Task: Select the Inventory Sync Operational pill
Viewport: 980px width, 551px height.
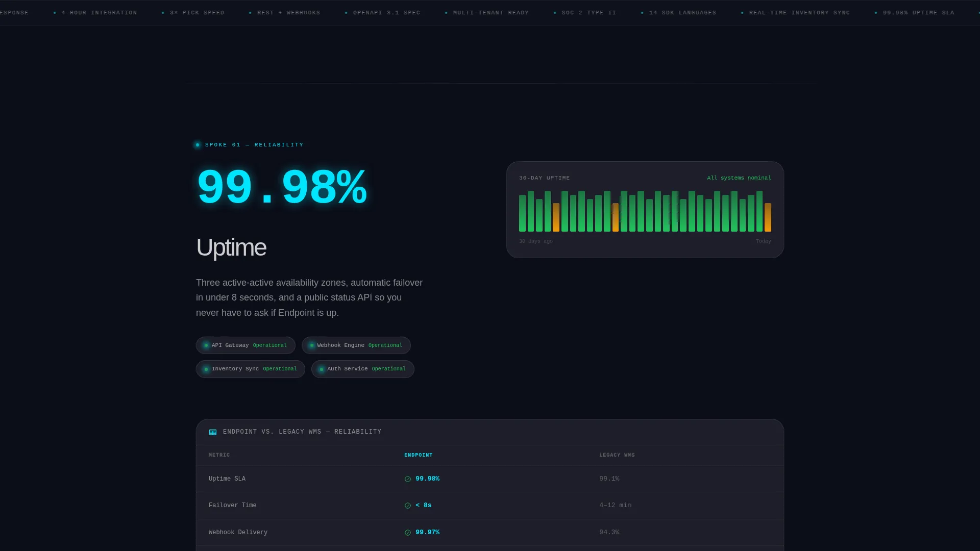Action: tap(251, 369)
